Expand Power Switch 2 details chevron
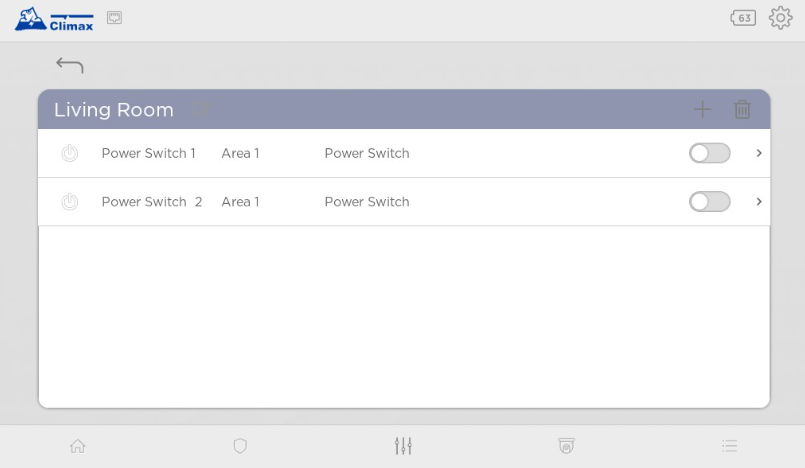The width and height of the screenshot is (805, 468). (759, 202)
